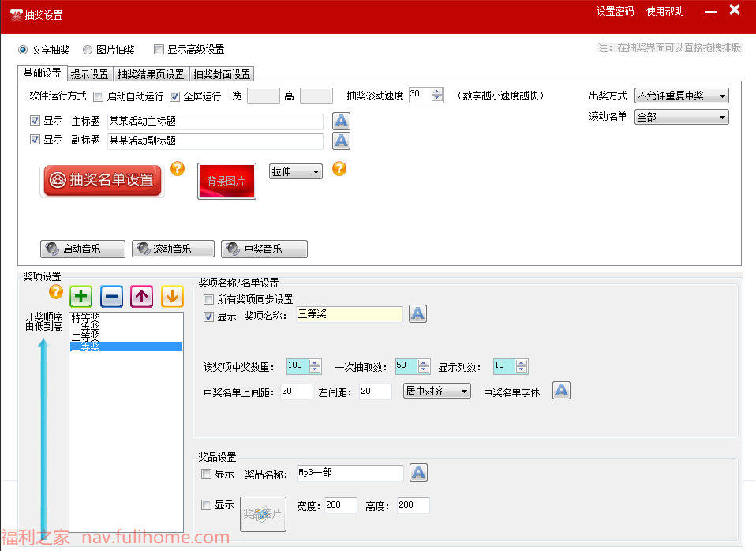The width and height of the screenshot is (756, 551).
Task: Delete selected prize using the minus icon
Action: tap(111, 296)
